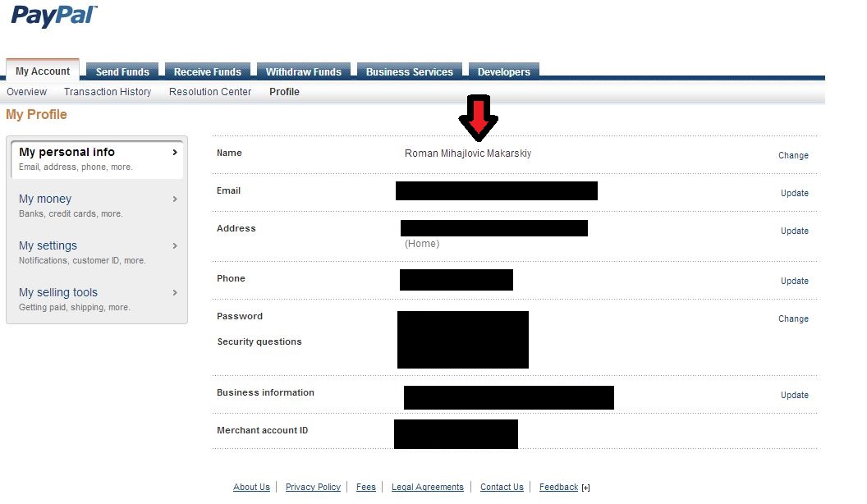The image size is (867, 504).
Task: Click the Password field label
Action: click(240, 316)
